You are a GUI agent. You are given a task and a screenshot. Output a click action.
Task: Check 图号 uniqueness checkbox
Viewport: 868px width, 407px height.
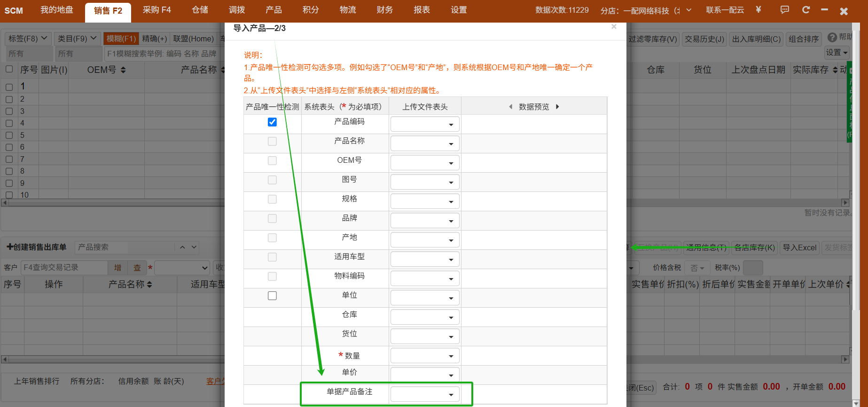coord(272,180)
